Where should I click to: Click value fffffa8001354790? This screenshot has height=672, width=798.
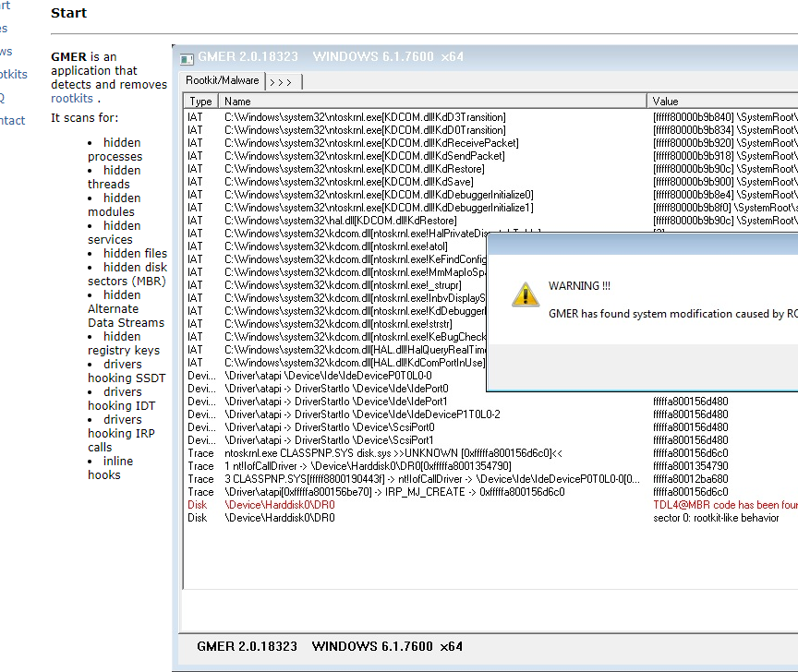pos(691,466)
